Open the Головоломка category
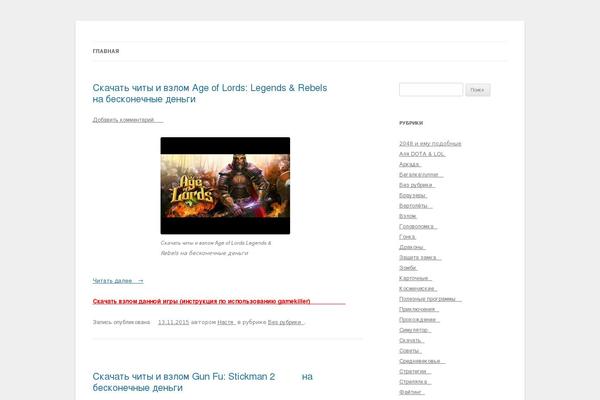 tap(418, 226)
